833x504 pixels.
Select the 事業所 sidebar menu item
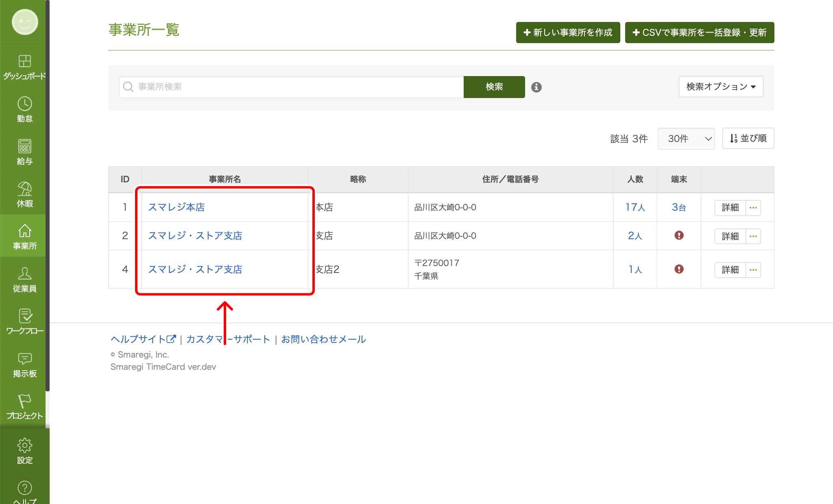[x=24, y=236]
